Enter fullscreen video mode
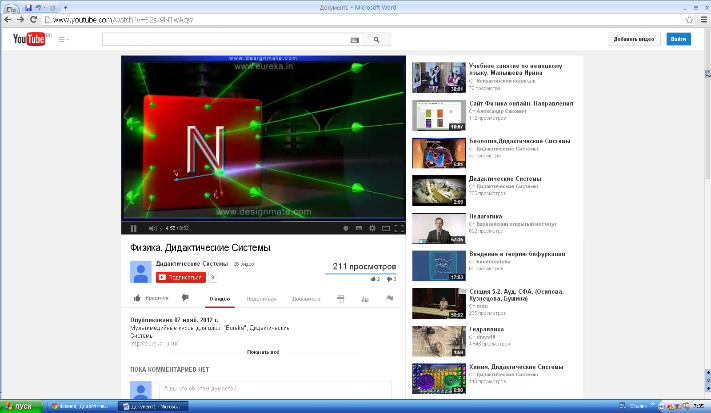711x413 pixels. click(x=399, y=228)
